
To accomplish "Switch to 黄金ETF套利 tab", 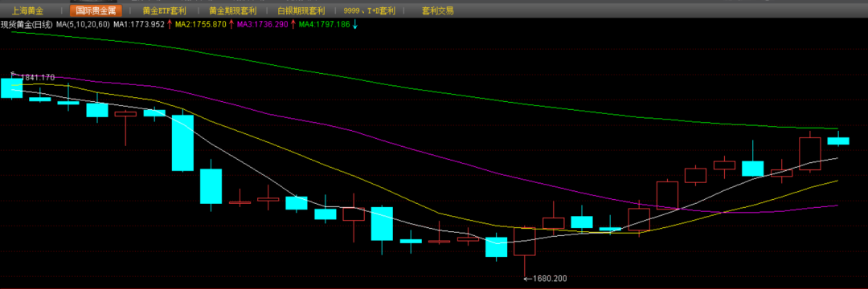I will point(165,10).
